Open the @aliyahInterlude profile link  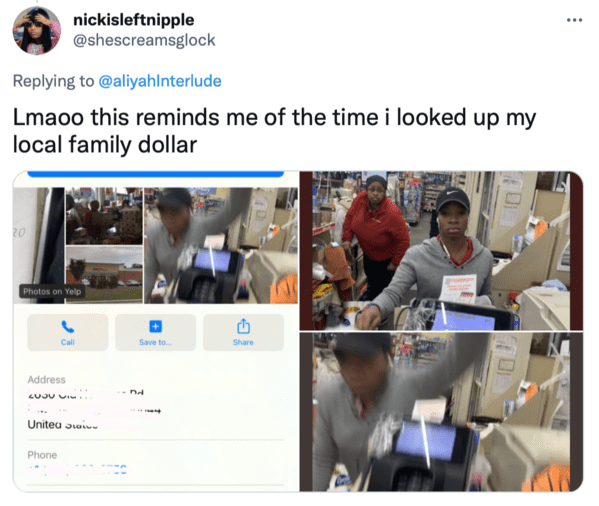click(x=160, y=81)
